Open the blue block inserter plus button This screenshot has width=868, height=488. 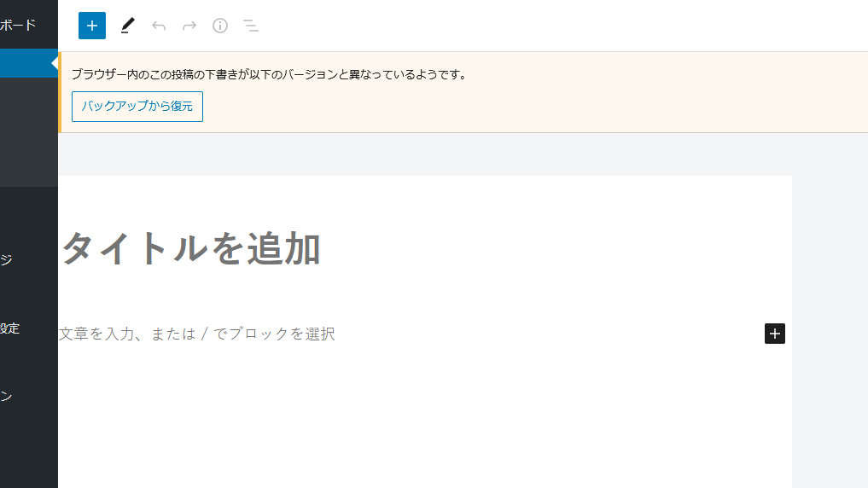(x=92, y=26)
